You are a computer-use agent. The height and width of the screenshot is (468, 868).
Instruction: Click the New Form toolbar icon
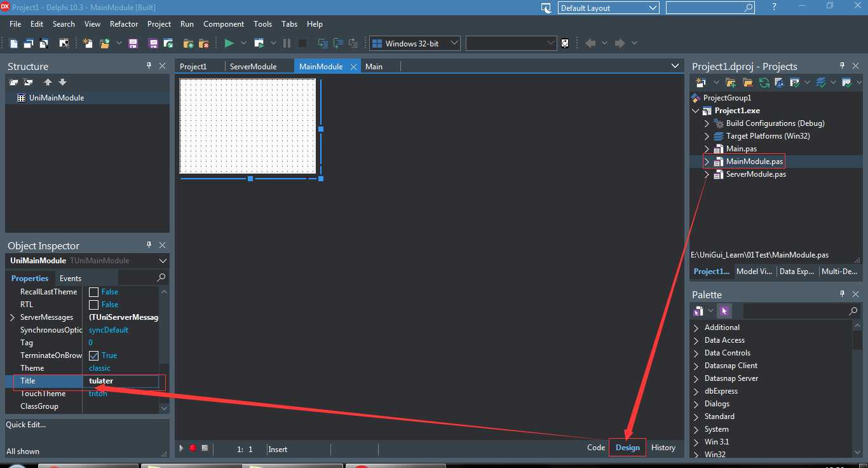(64, 43)
